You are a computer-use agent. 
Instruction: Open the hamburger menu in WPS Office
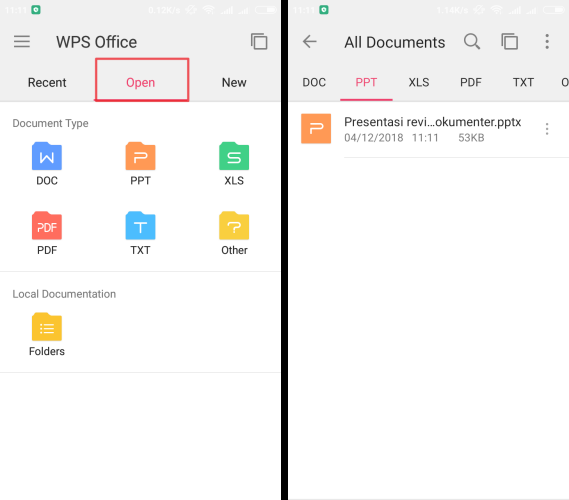pos(22,41)
